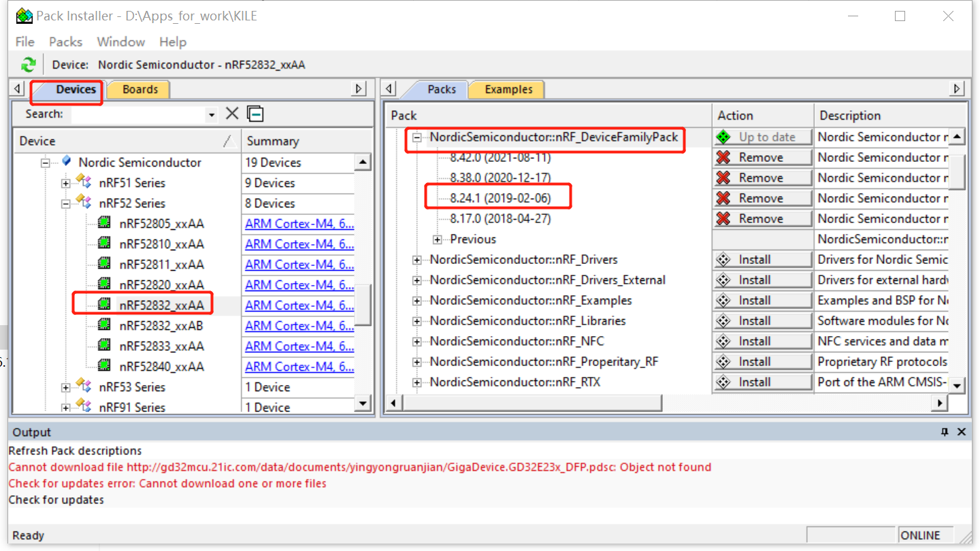
Task: Select the nRF52811_xxAA device chip icon
Action: pyautogui.click(x=104, y=263)
